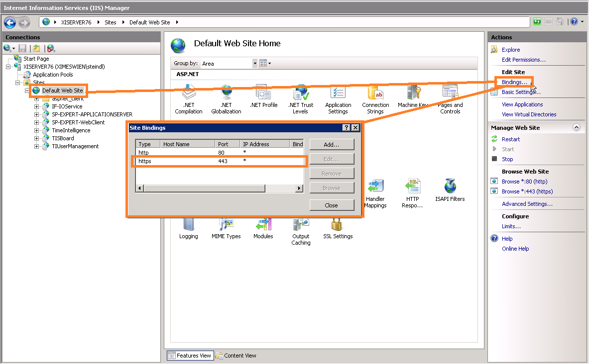
Task: Open Limits... configure link
Action: pos(511,226)
